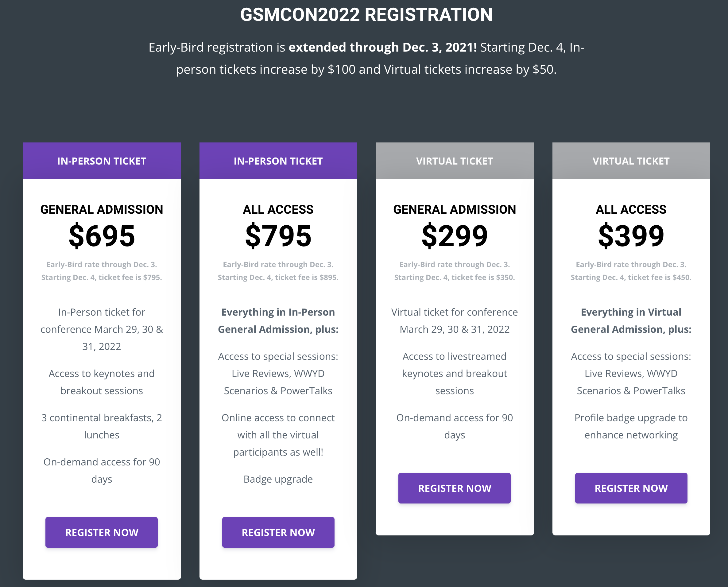Image resolution: width=728 pixels, height=587 pixels.
Task: Click the $399 price
Action: (631, 236)
